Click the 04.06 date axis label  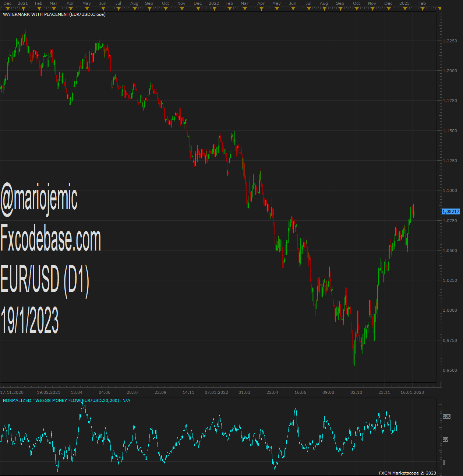(x=105, y=392)
